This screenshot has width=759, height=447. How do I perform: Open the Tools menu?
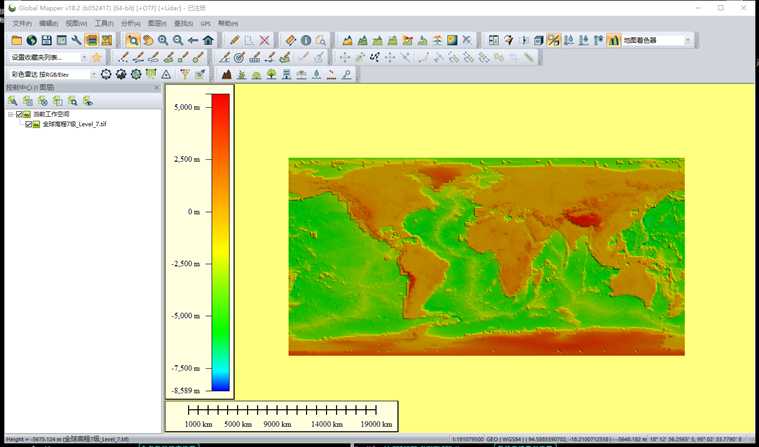tap(104, 23)
